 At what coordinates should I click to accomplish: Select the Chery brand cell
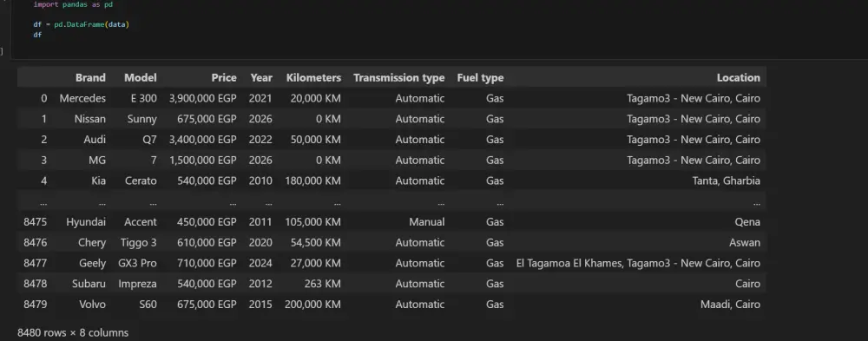tap(92, 242)
